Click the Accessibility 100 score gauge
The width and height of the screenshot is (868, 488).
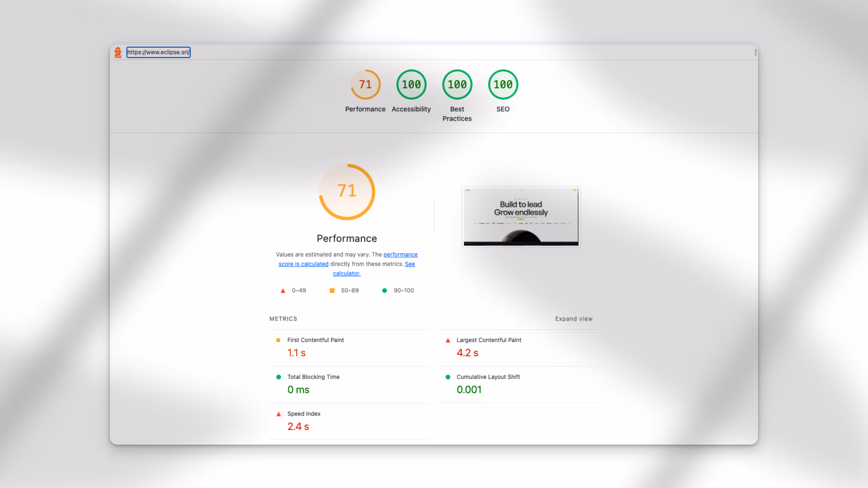(411, 85)
